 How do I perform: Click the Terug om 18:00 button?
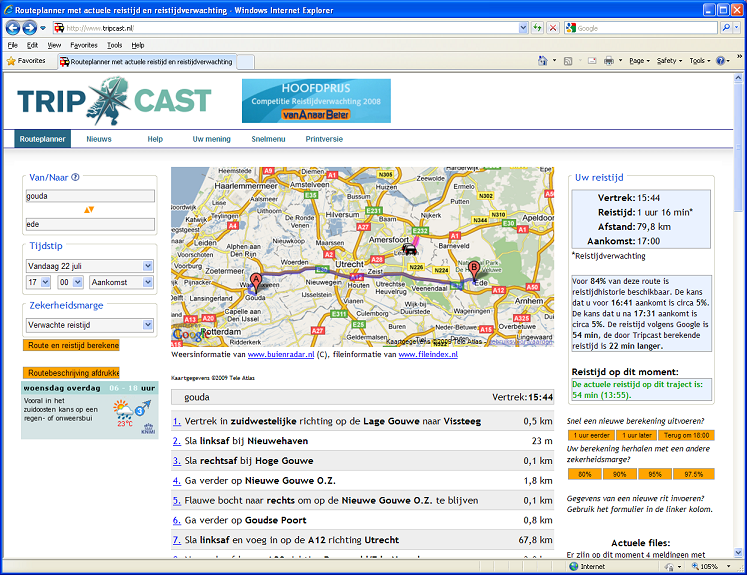pyautogui.click(x=686, y=435)
